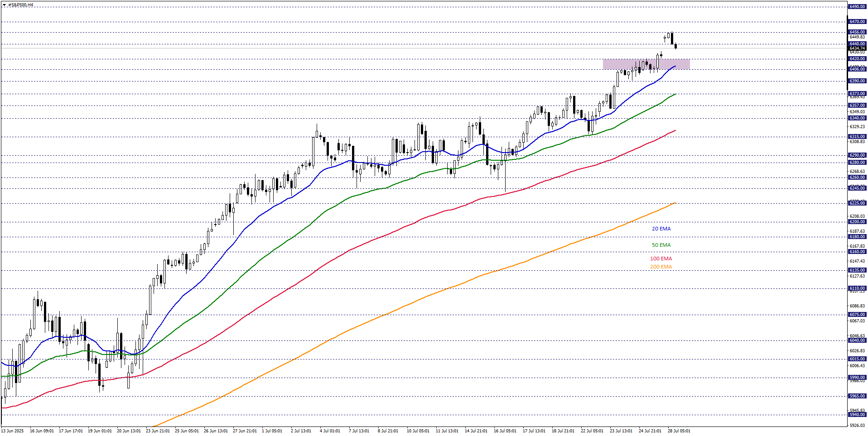The image size is (868, 436).
Task: Click the 19 Jun 01:01 time label
Action: coord(100,431)
